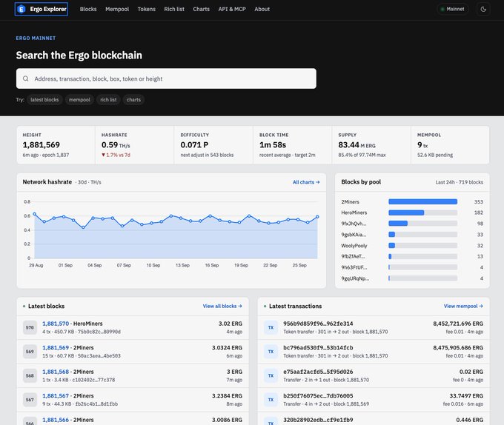Image resolution: width=504 pixels, height=425 pixels.
Task: Open the API & MCP page
Action: pyautogui.click(x=232, y=10)
